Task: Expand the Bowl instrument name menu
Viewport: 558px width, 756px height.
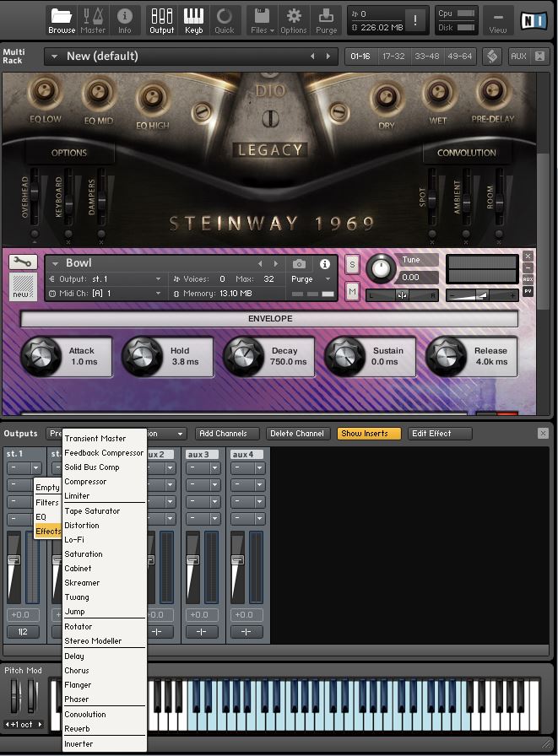Action: [x=55, y=264]
